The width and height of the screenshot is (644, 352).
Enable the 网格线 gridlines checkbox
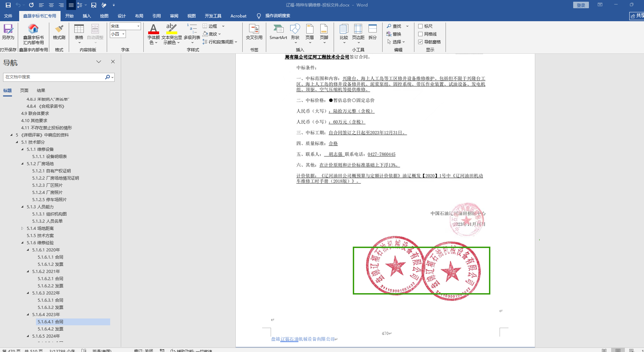tap(421, 34)
